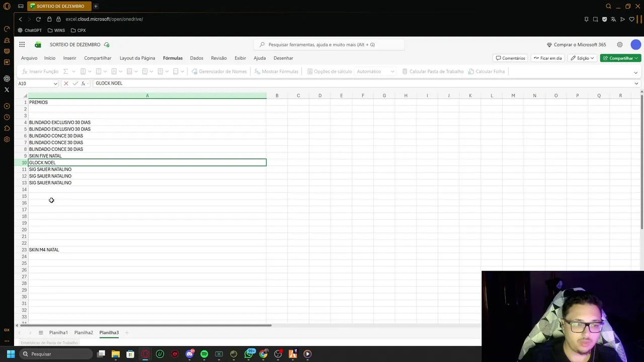This screenshot has height=362, width=644.
Task: Open the green Compartilhar dropdown button
Action: [x=620, y=58]
